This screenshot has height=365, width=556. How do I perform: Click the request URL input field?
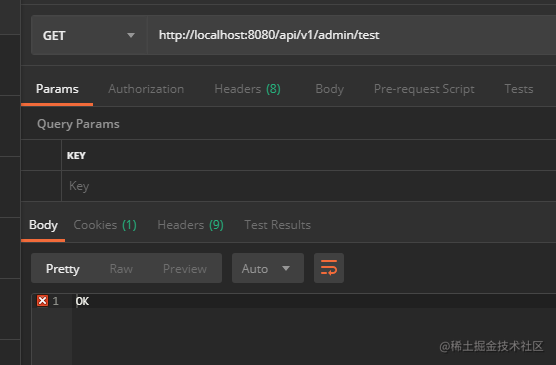(351, 35)
